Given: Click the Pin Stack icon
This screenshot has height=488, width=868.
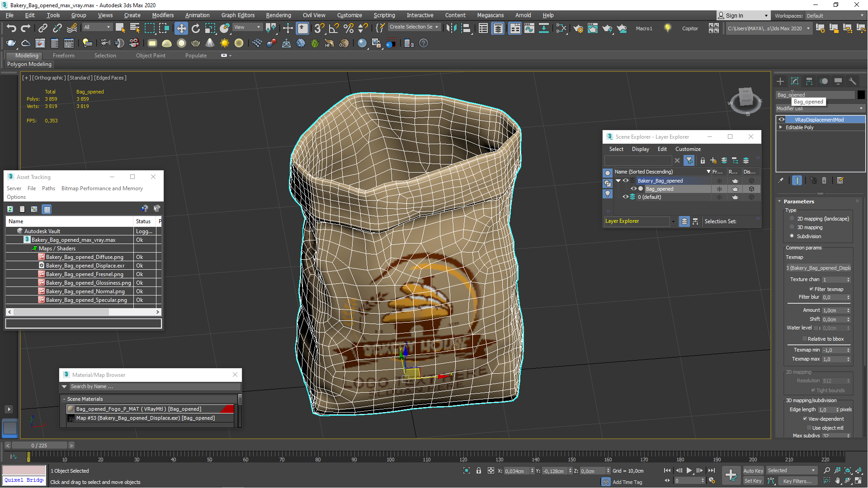Looking at the screenshot, I should (x=781, y=180).
